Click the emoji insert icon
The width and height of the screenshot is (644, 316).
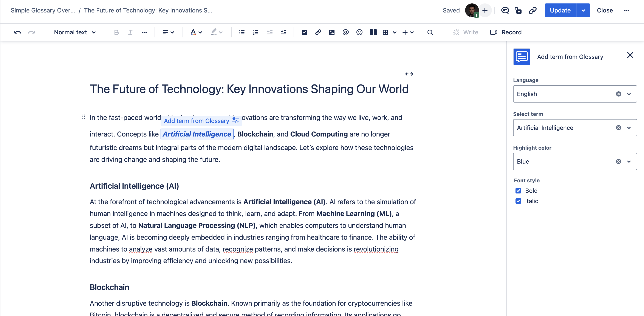tap(359, 32)
